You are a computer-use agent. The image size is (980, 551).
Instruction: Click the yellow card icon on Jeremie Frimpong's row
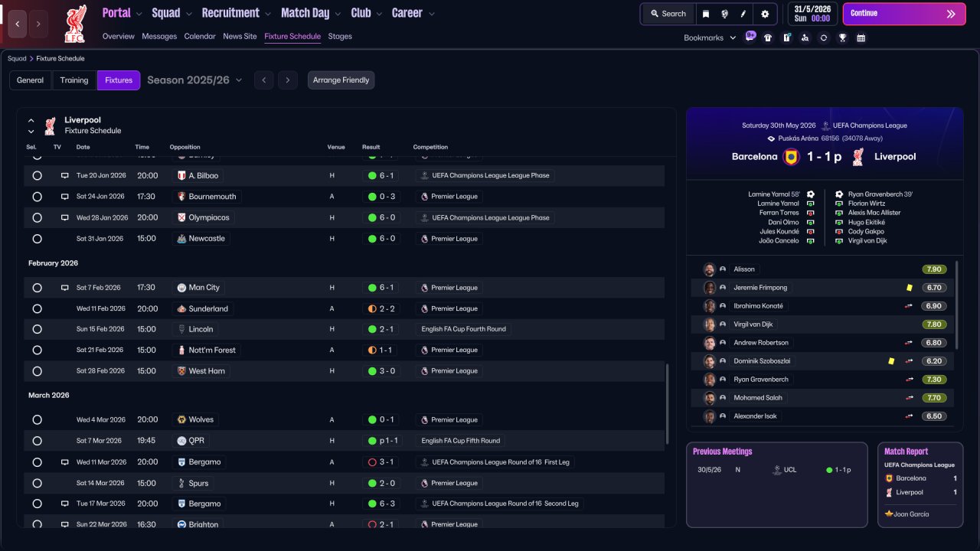910,288
